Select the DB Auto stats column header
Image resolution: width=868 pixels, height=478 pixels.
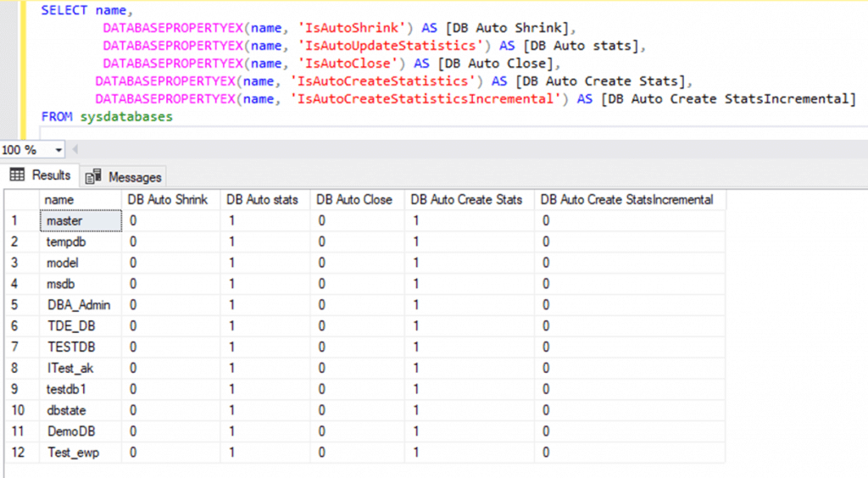(x=262, y=200)
